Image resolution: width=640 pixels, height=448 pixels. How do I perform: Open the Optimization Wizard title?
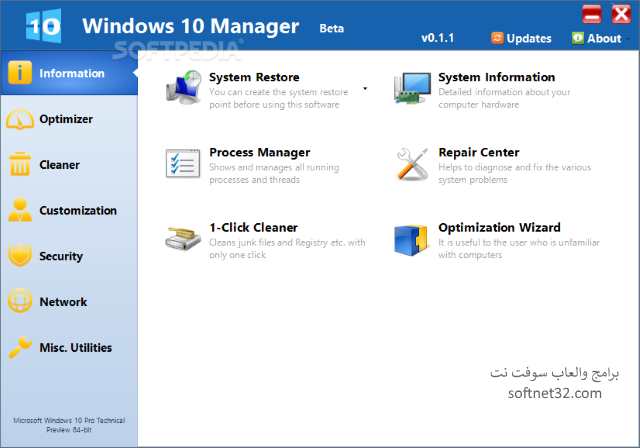click(499, 227)
